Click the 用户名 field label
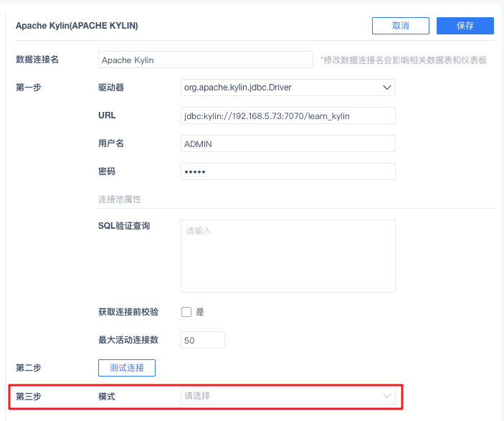This screenshot has width=504, height=421. 111,143
